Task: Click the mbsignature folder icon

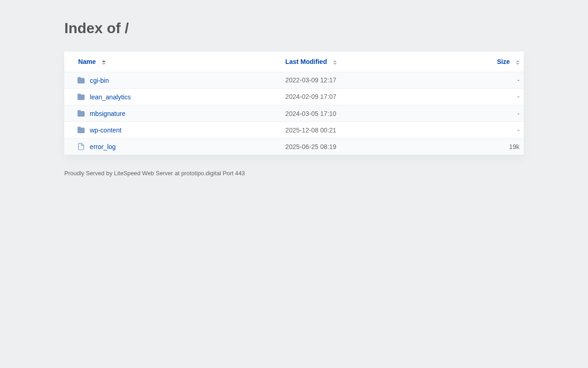Action: click(x=81, y=114)
